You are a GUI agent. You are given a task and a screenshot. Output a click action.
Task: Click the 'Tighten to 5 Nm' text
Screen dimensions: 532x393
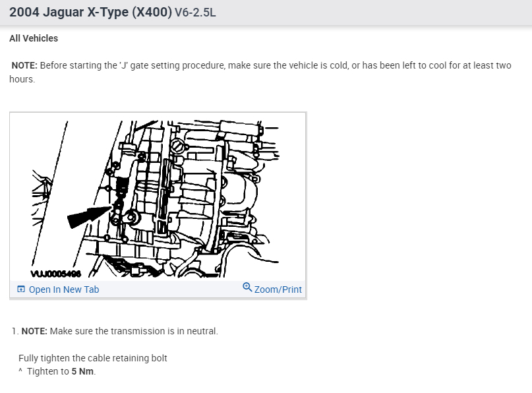pos(61,371)
